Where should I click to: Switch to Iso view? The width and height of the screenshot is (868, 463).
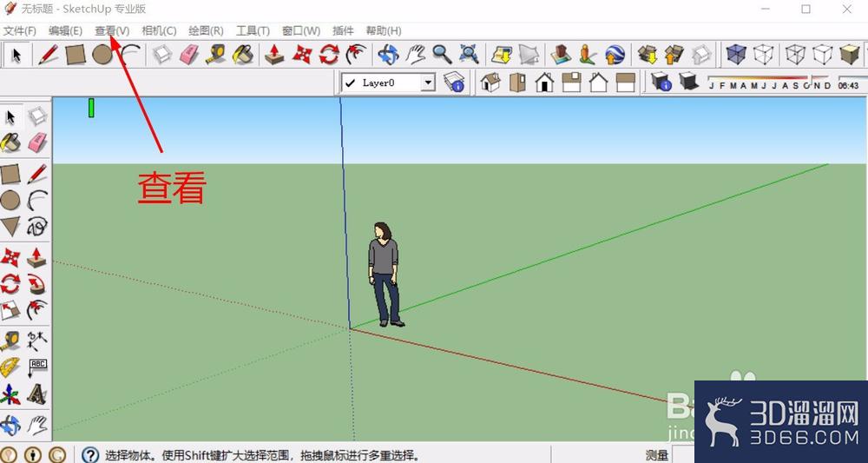(x=490, y=83)
